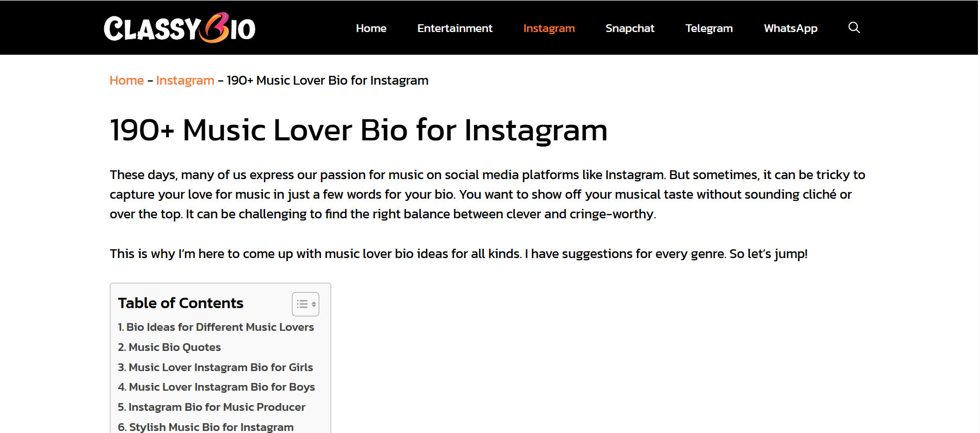
Task: Open the search magnifier icon
Action: [x=854, y=27]
